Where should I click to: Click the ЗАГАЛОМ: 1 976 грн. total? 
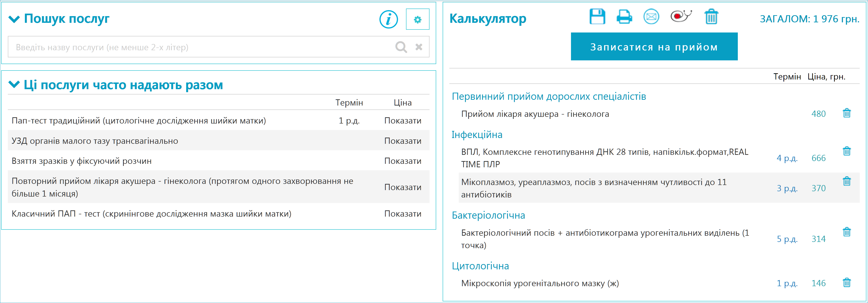pos(809,19)
